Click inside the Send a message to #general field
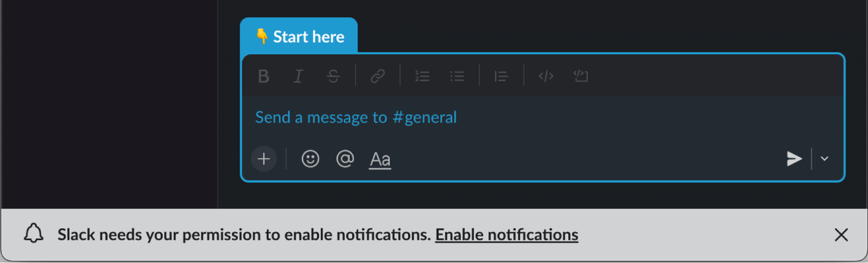The height and width of the screenshot is (263, 868). [434, 117]
